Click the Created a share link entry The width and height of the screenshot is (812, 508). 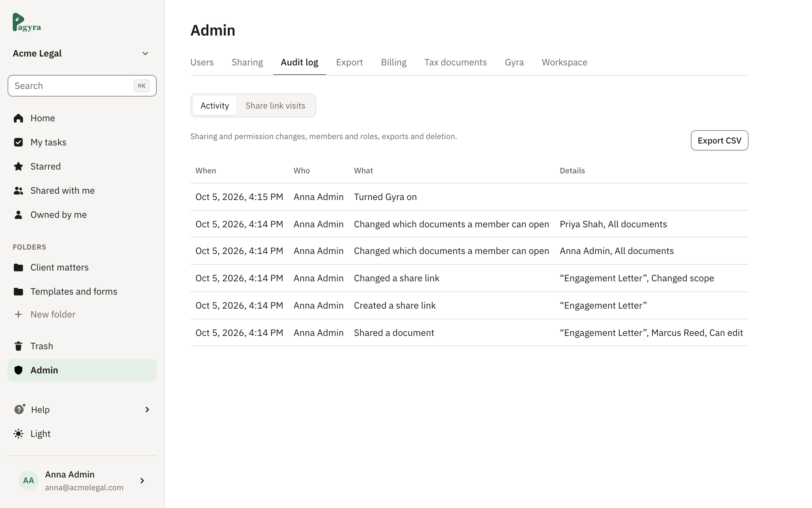(x=395, y=305)
